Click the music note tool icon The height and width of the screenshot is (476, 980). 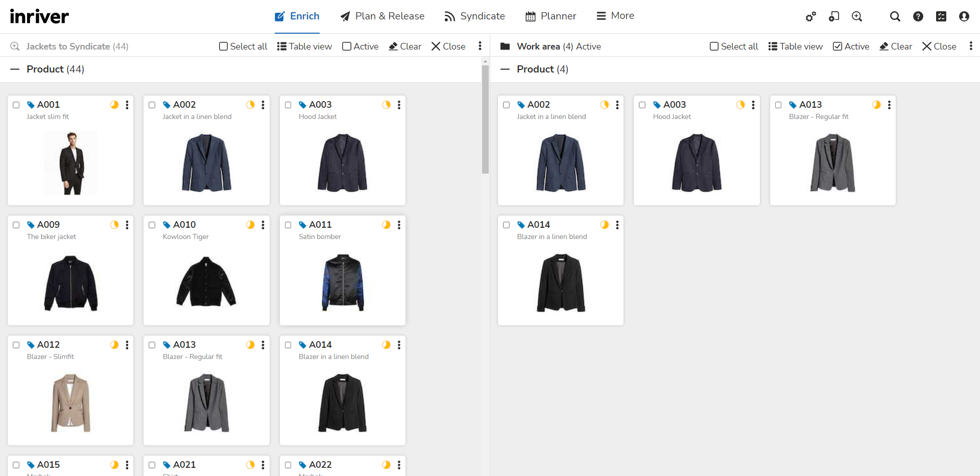pos(834,16)
